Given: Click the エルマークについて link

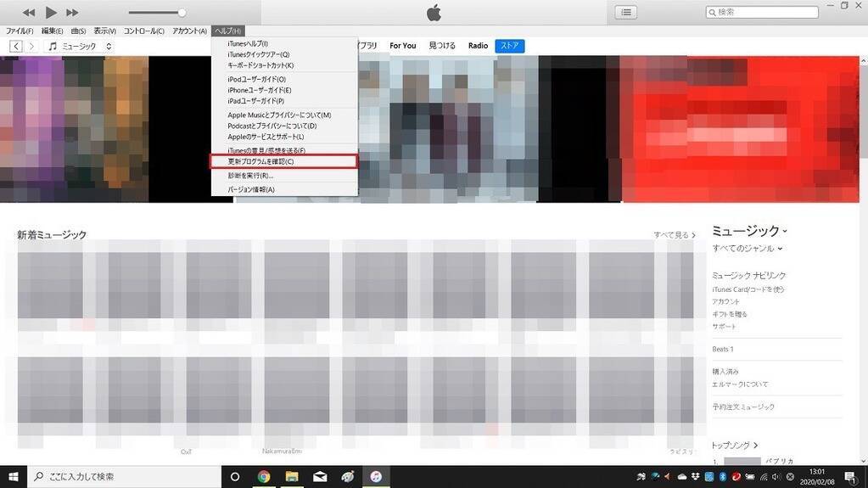Looking at the screenshot, I should [740, 384].
